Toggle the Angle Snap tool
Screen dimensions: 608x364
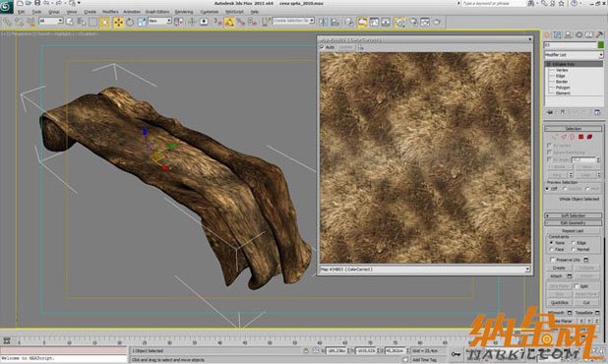tap(229, 22)
